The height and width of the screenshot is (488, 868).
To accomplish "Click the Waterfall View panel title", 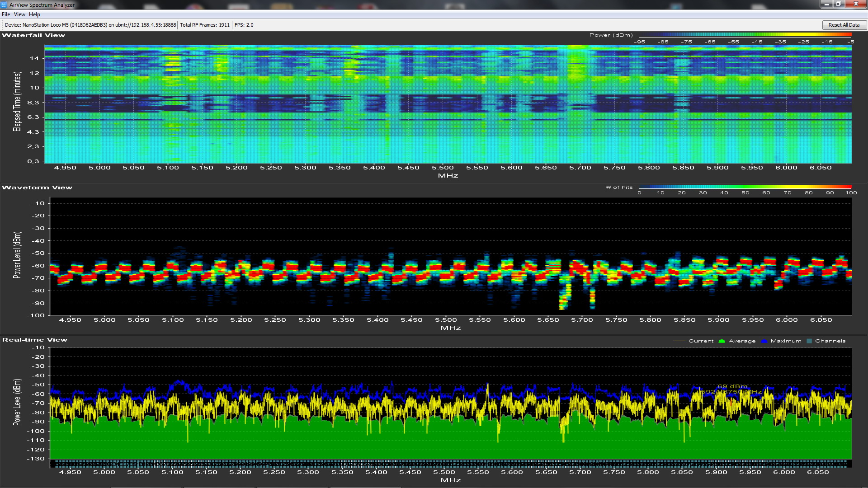I will pos(33,35).
